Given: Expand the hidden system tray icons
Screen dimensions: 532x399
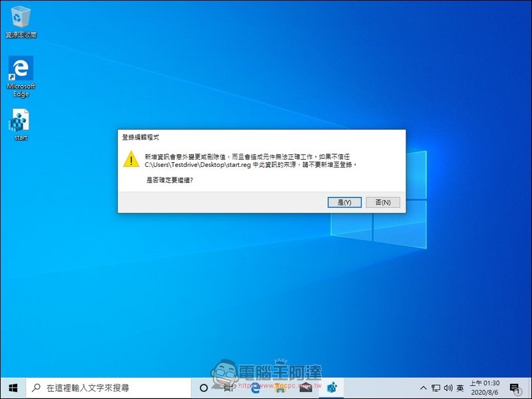Looking at the screenshot, I should pos(423,388).
